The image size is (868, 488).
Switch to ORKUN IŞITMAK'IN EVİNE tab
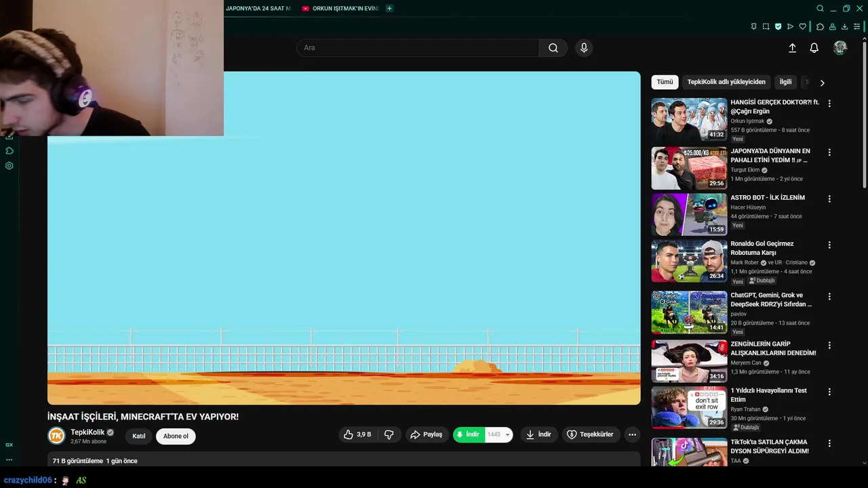click(340, 8)
